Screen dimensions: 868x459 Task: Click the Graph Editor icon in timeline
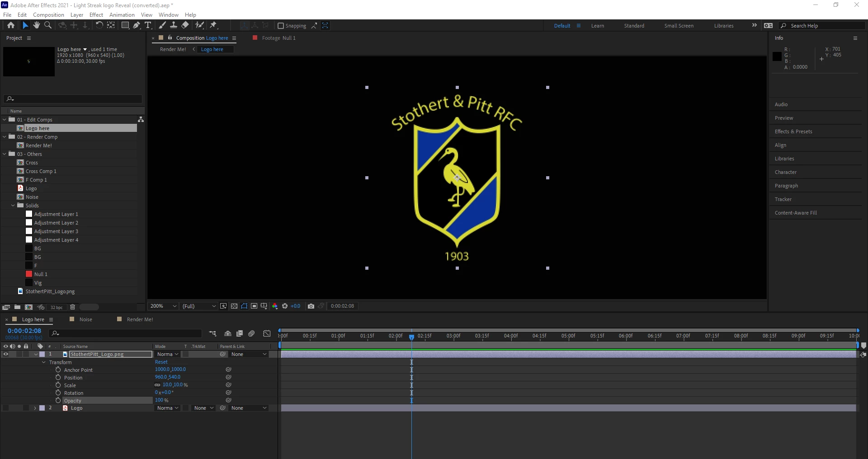click(267, 333)
